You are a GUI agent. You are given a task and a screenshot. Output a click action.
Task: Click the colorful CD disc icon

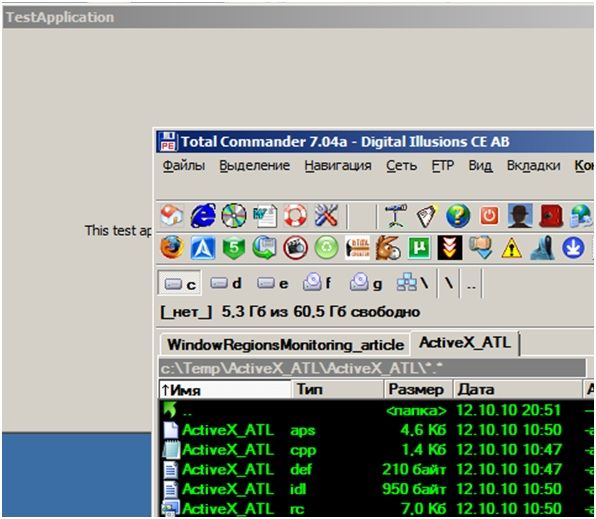(234, 216)
